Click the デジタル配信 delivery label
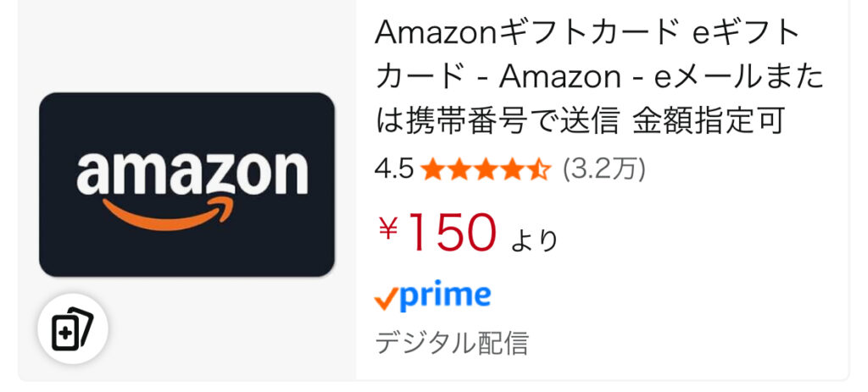The height and width of the screenshot is (392, 868). coord(452,343)
